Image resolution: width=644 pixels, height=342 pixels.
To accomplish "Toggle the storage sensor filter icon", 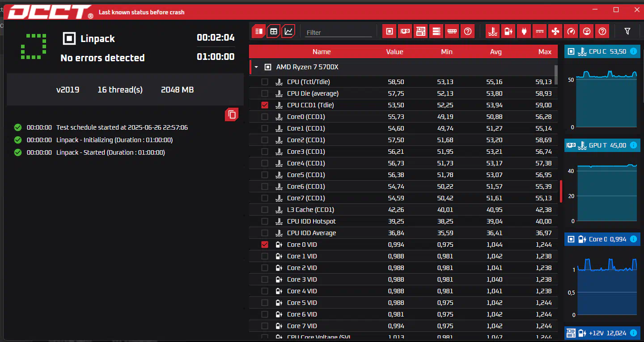I will [x=436, y=31].
